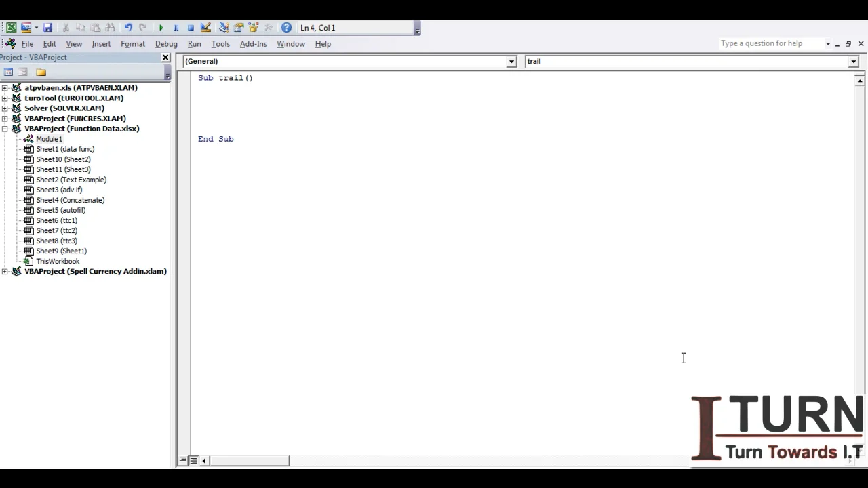Open the Tools menu
The image size is (868, 488).
click(220, 44)
